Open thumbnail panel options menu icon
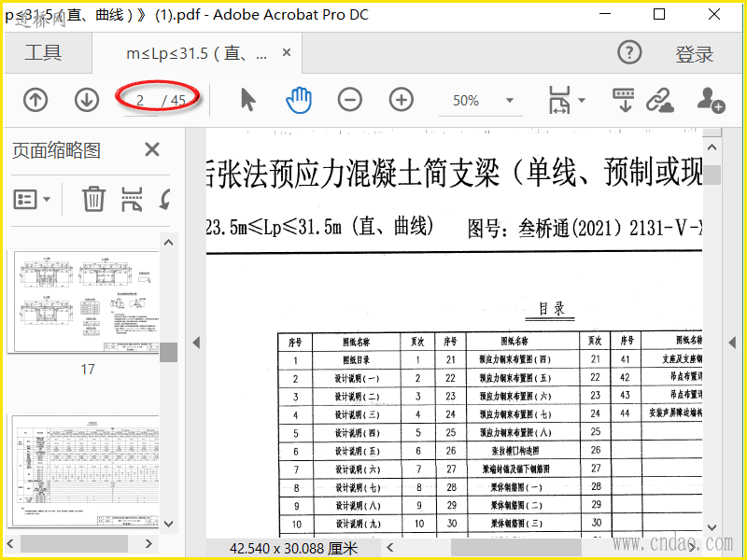The image size is (747, 560). (31, 199)
